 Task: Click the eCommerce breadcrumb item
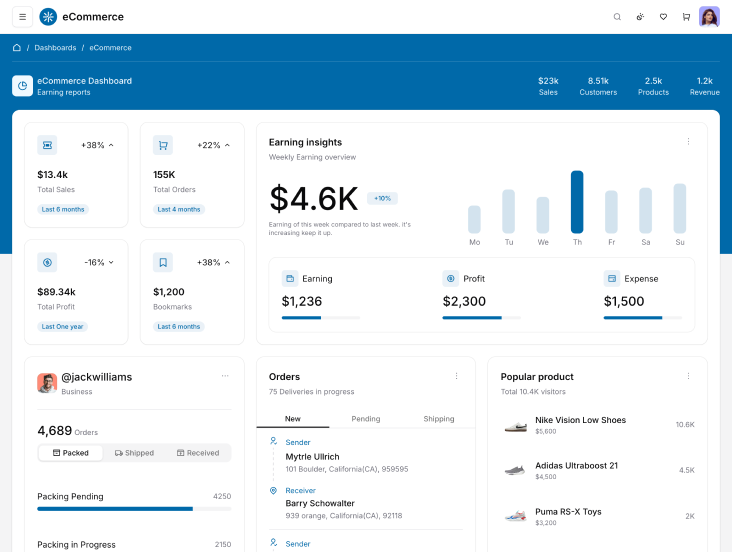(110, 48)
